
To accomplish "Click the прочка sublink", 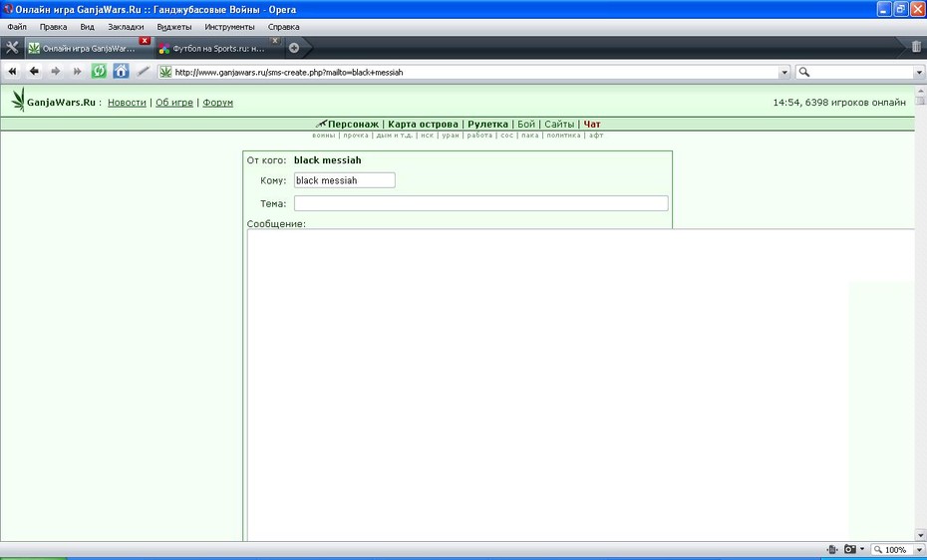I will tap(356, 136).
